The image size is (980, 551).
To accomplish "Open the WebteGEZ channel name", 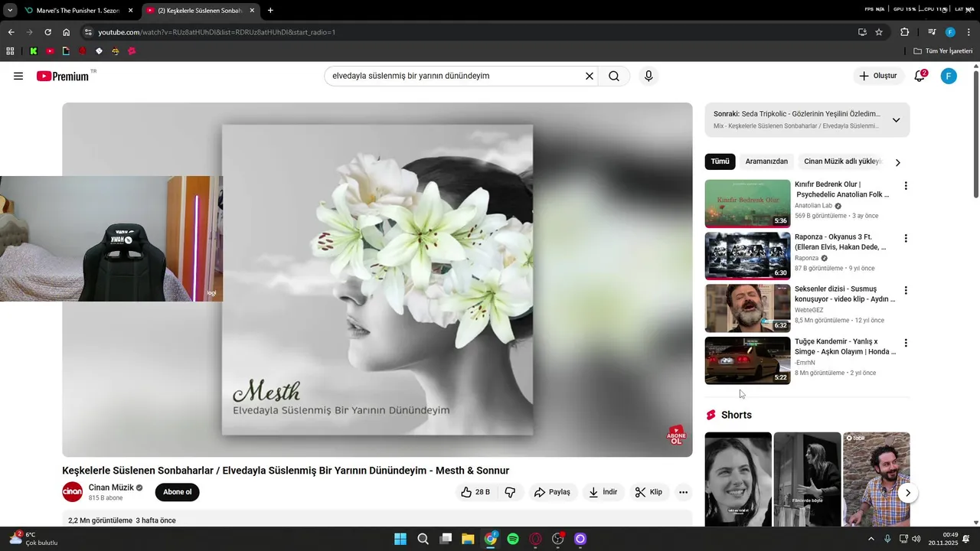I will [x=809, y=310].
